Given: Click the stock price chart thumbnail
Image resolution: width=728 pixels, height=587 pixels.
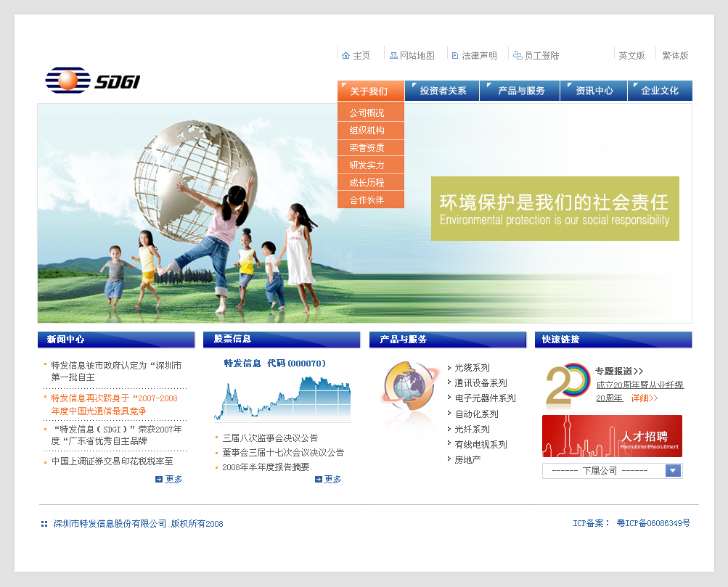Looking at the screenshot, I should click(282, 398).
